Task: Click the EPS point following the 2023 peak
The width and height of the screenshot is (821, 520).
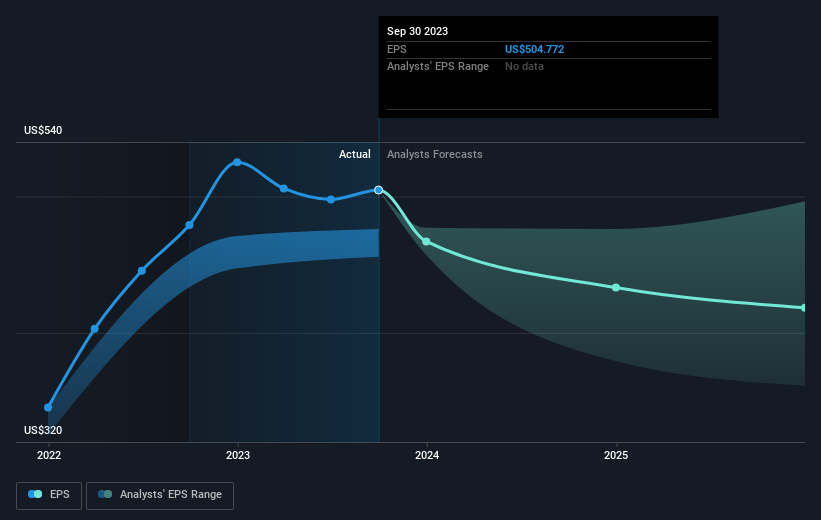Action: (284, 189)
